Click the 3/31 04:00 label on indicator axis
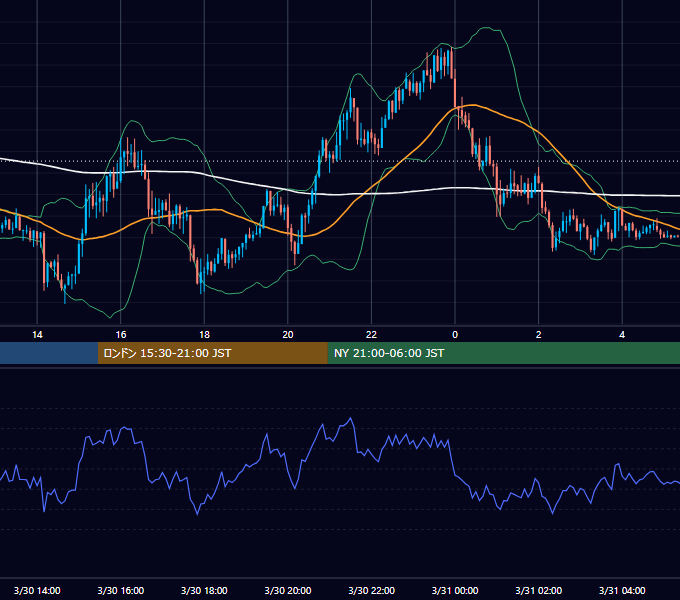Image resolution: width=680 pixels, height=600 pixels. tap(622, 590)
